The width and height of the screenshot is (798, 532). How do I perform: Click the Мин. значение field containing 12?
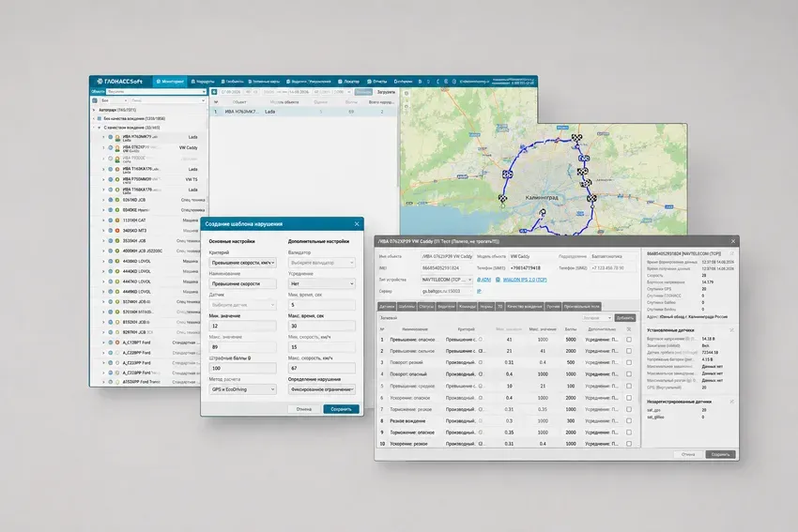tap(243, 326)
